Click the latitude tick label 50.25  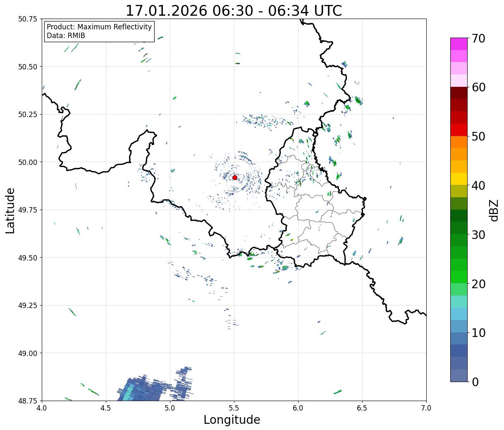tap(28, 115)
